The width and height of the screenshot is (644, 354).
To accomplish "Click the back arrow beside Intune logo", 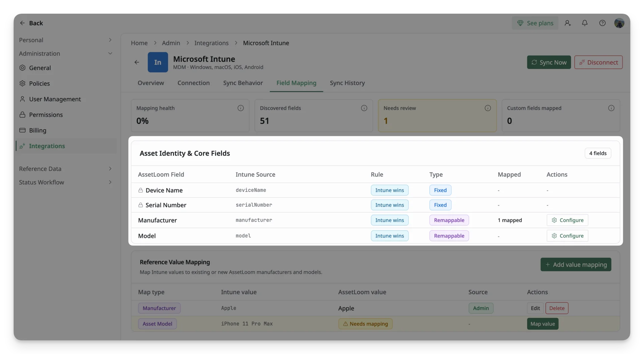I will (x=137, y=62).
